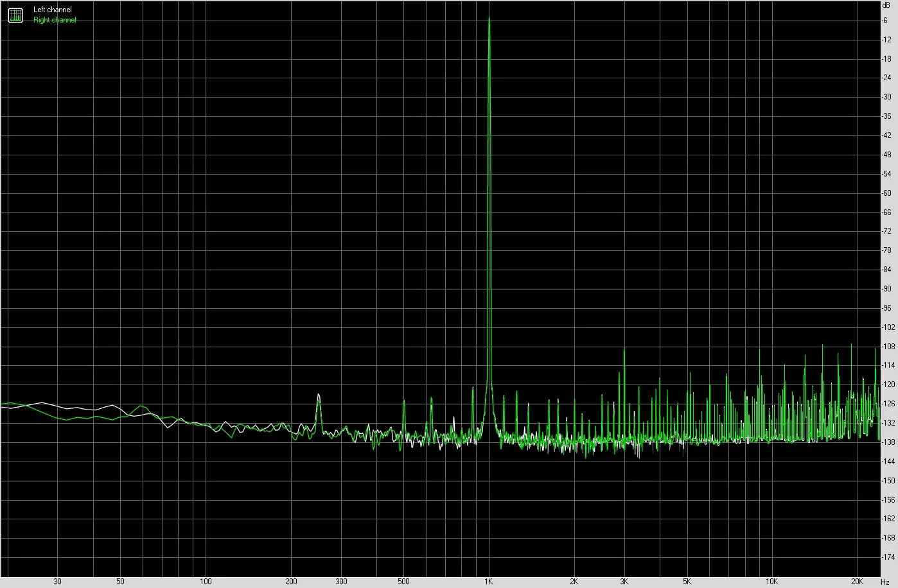Click the "500" frequency axis label
The image size is (898, 588).
click(x=403, y=582)
